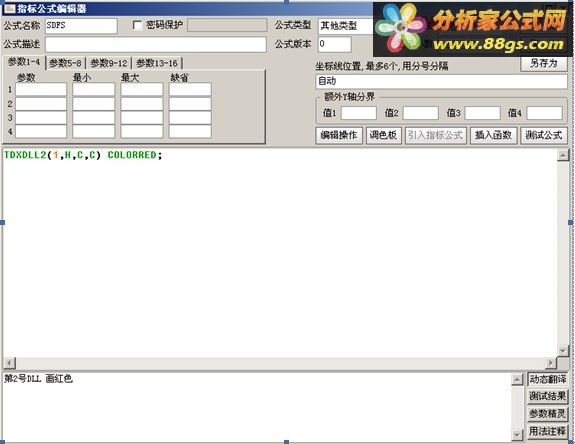Click the editor scroll-down arrow
The width and height of the screenshot is (575, 444).
[563, 350]
